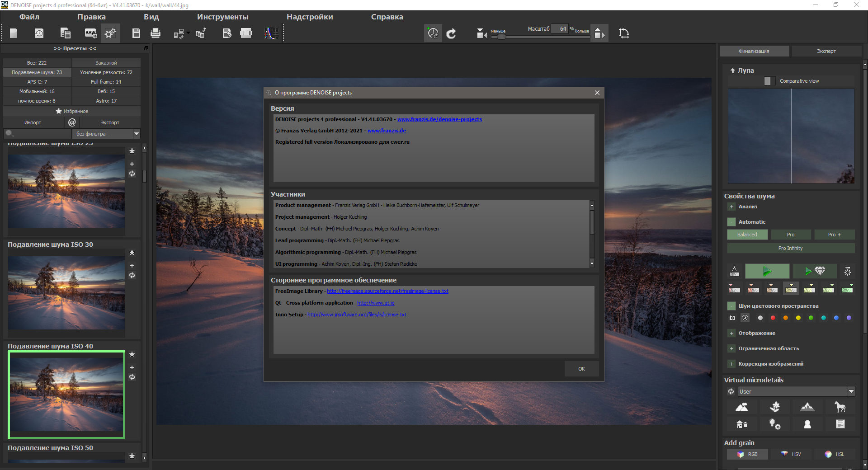Select the Pro Infinity mode

click(x=791, y=248)
